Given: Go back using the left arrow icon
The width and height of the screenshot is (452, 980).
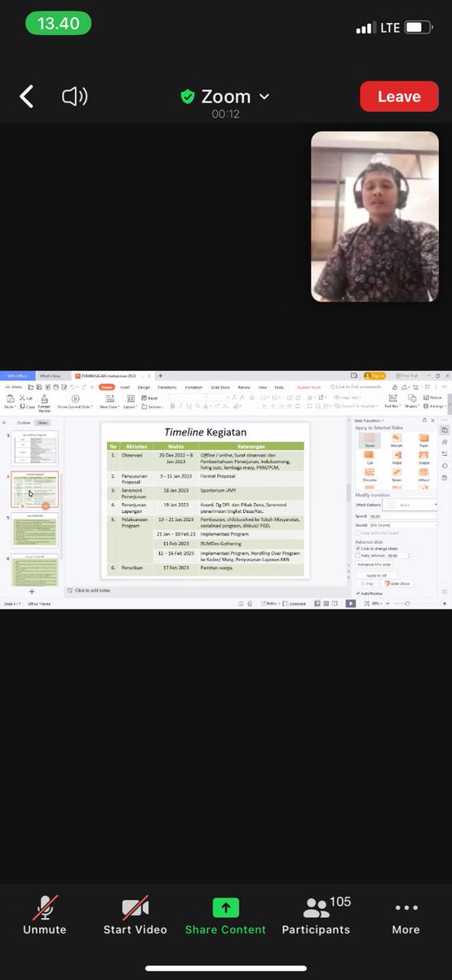Looking at the screenshot, I should (x=26, y=96).
